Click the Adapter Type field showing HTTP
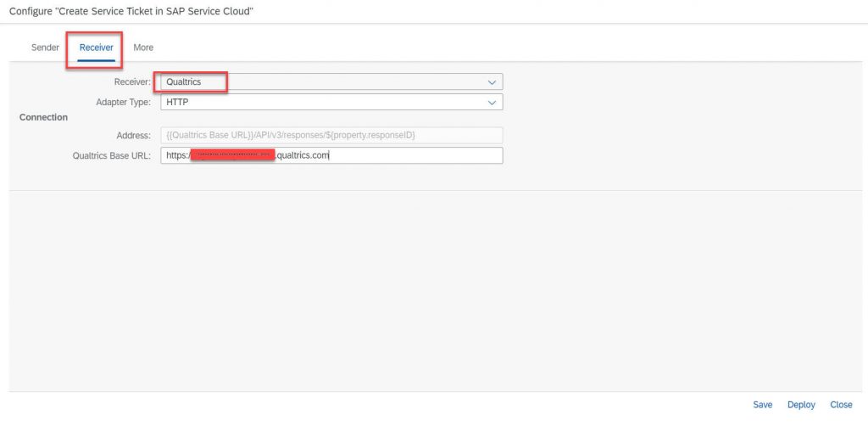Image resolution: width=868 pixels, height=426 pixels. 331,102
